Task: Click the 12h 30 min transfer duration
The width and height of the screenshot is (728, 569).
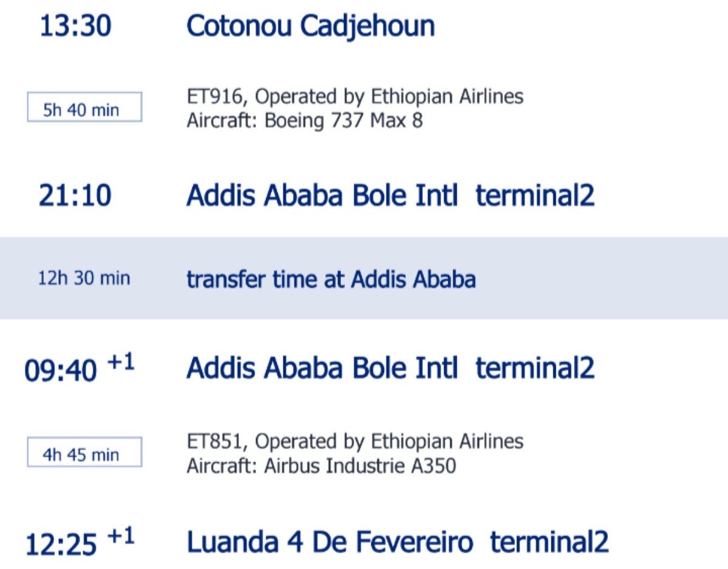Action: 84,278
